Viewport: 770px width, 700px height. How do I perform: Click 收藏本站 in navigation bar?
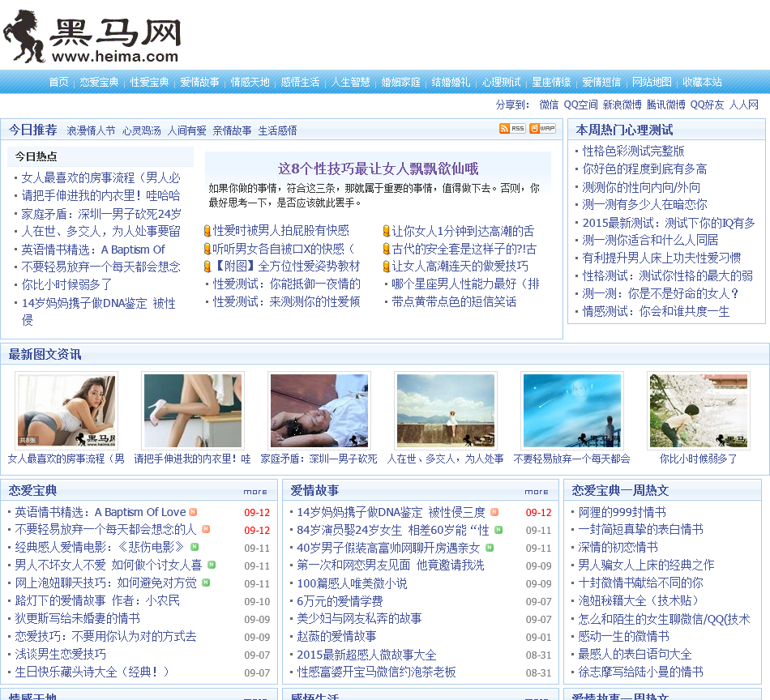coord(702,82)
